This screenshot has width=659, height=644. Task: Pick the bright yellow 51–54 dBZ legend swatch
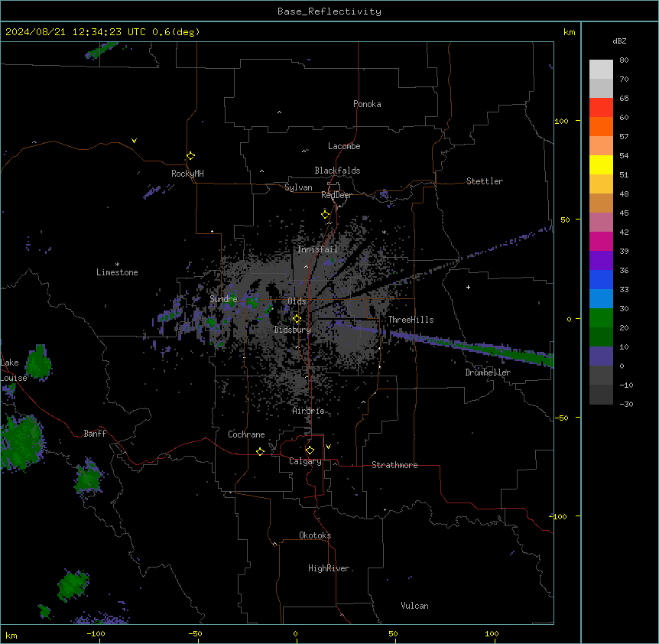(x=601, y=164)
